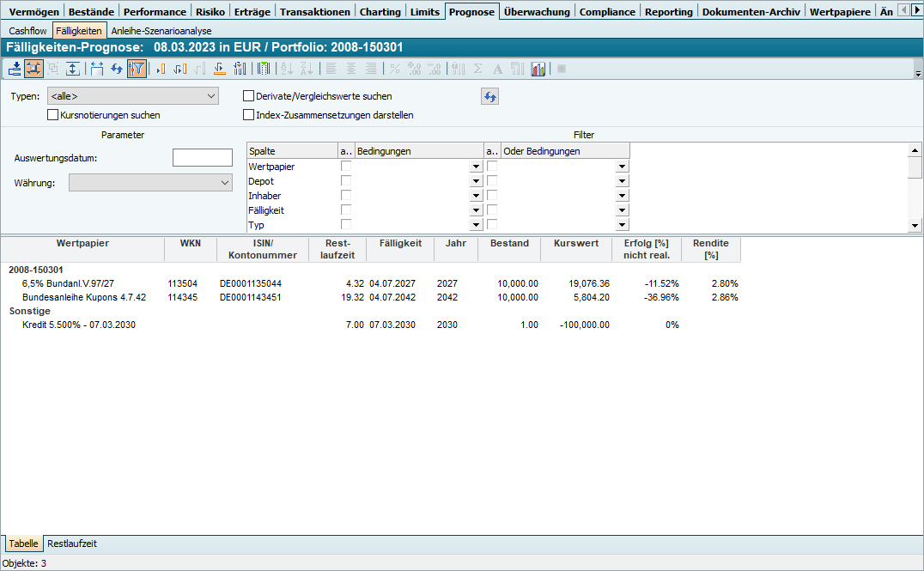
Task: Click the calendar date range icon
Action: click(96, 69)
